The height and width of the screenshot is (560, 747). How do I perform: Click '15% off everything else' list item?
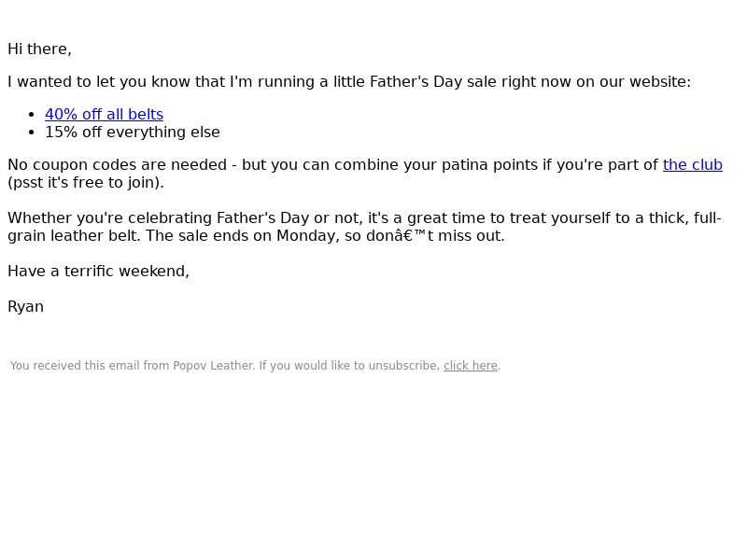pyautogui.click(x=133, y=132)
